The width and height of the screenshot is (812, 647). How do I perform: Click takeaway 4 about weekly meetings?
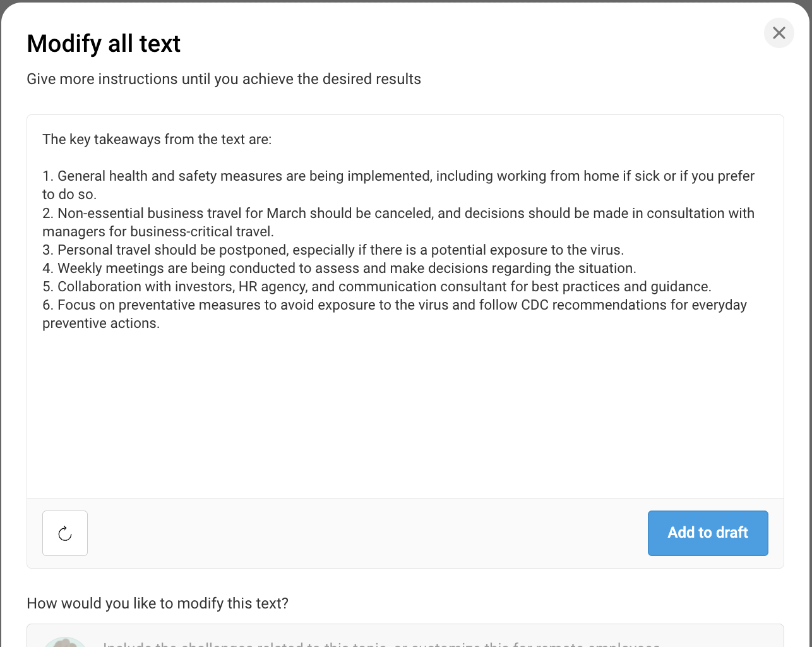tap(339, 268)
